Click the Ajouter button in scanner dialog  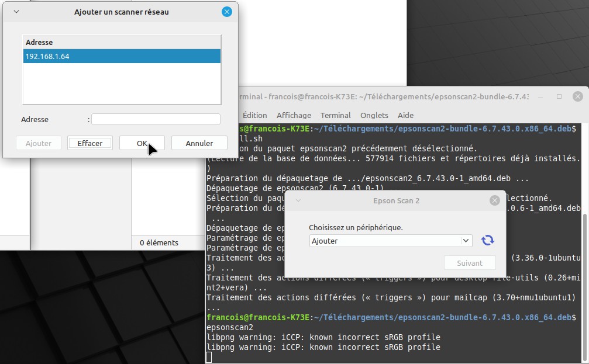click(39, 143)
